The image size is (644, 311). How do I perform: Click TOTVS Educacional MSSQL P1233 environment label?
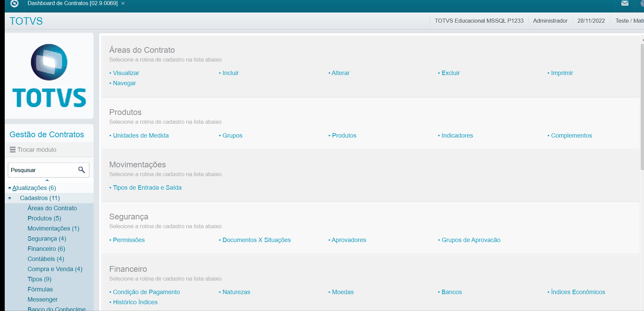tap(479, 21)
